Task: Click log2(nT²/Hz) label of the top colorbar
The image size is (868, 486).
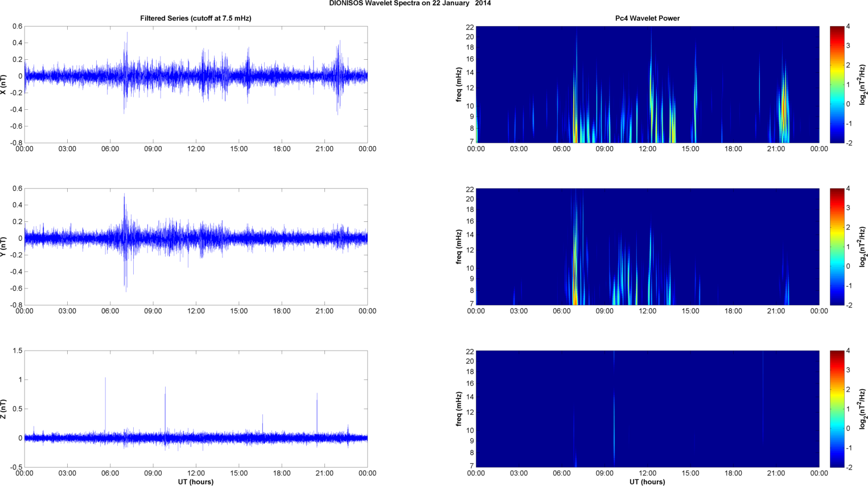Action: coord(863,84)
